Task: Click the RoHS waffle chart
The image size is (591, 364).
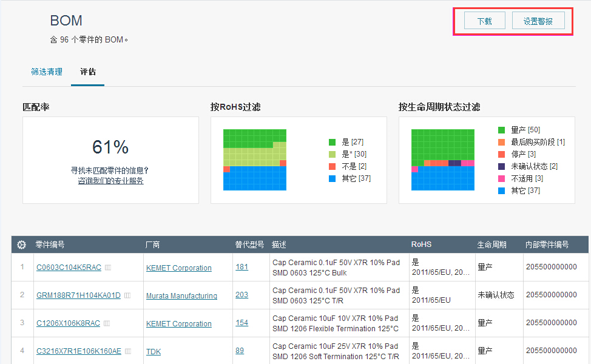Action: pyautogui.click(x=255, y=160)
